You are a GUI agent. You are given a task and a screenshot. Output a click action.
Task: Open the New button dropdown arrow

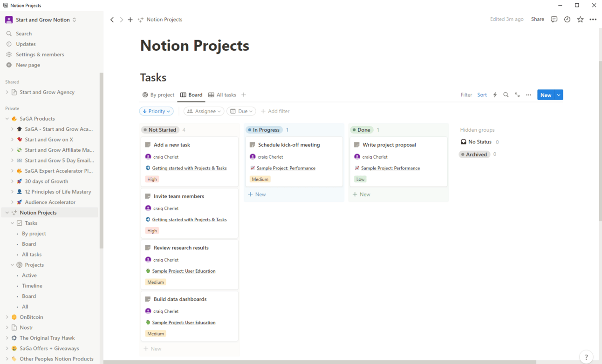pyautogui.click(x=559, y=95)
